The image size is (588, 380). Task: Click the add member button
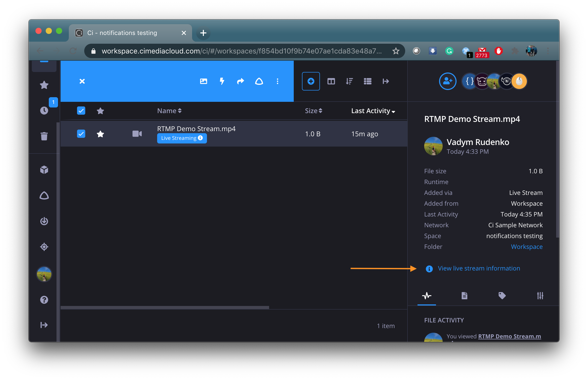(448, 81)
